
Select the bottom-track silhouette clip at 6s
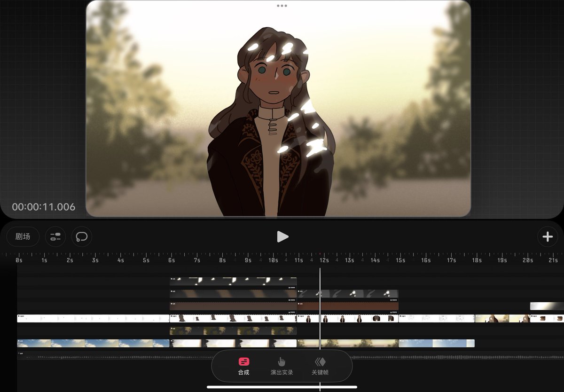[x=233, y=343]
